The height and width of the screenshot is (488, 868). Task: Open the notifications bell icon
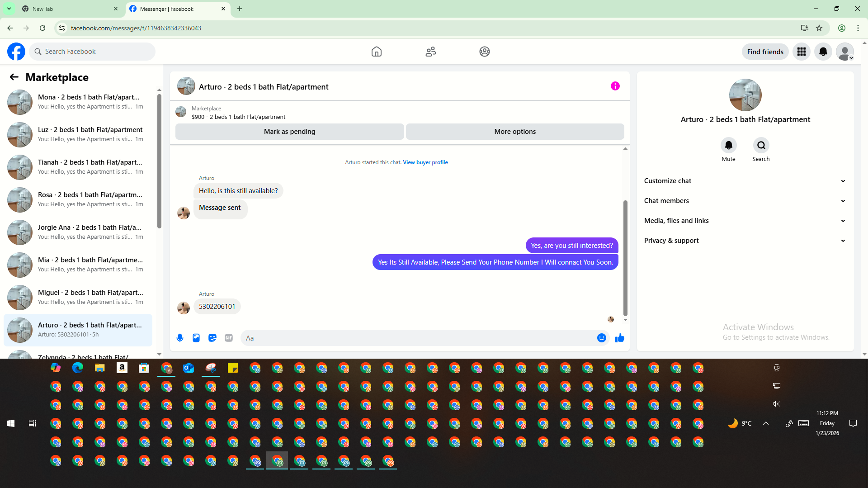pos(823,52)
